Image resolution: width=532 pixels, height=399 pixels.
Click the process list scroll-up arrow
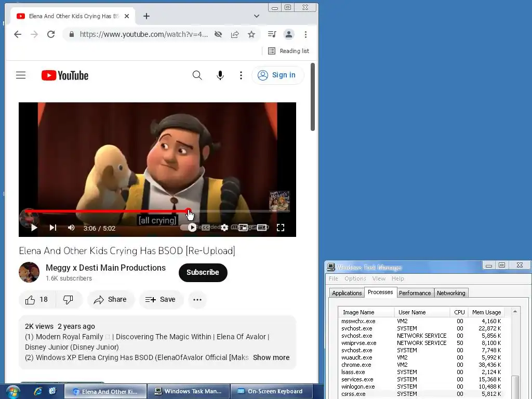coord(515,312)
